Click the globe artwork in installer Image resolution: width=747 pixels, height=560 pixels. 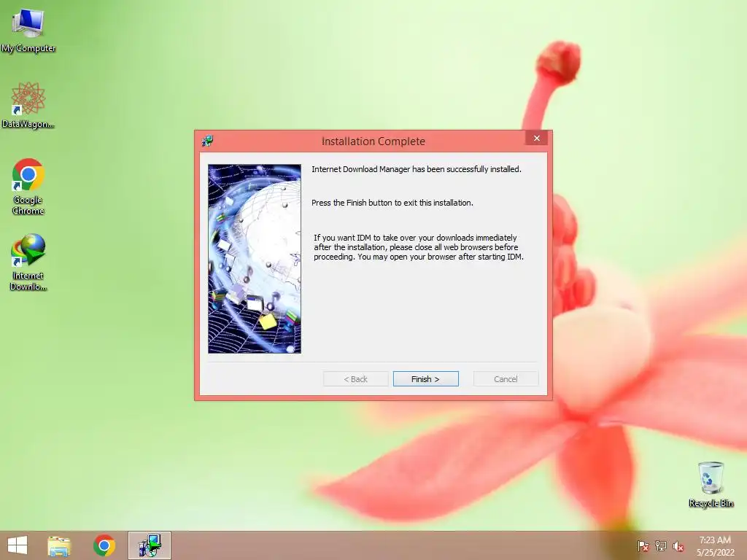tap(255, 259)
